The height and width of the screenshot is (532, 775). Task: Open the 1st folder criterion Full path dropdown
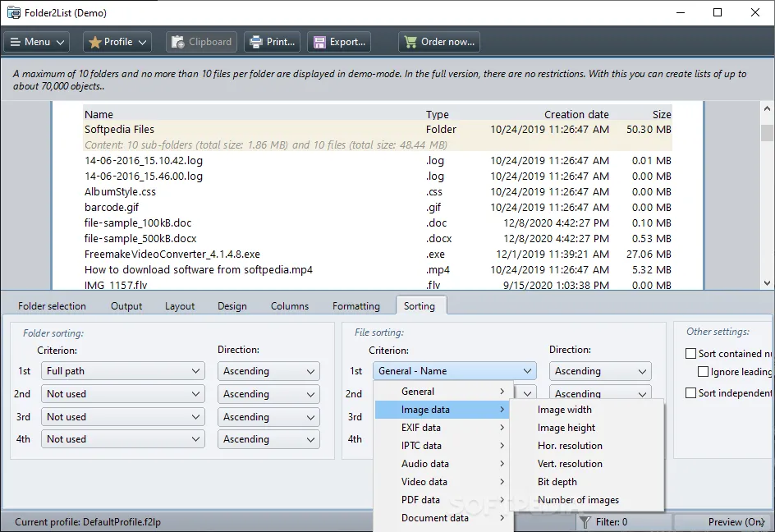123,371
